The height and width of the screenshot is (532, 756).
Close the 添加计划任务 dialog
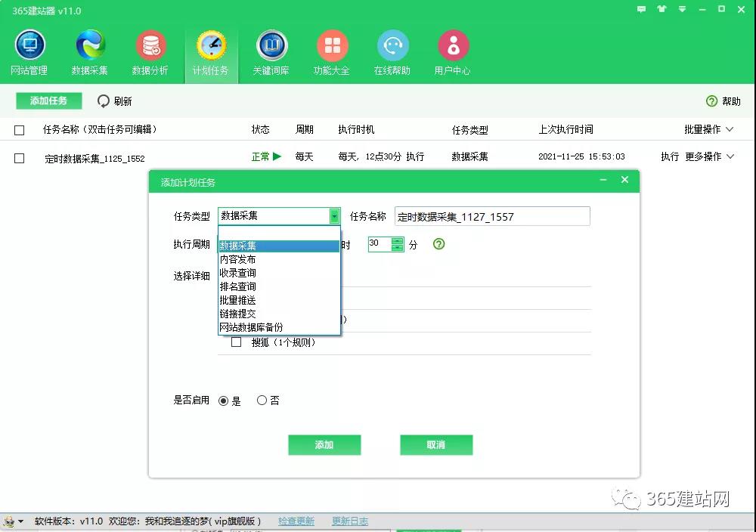tap(625, 180)
